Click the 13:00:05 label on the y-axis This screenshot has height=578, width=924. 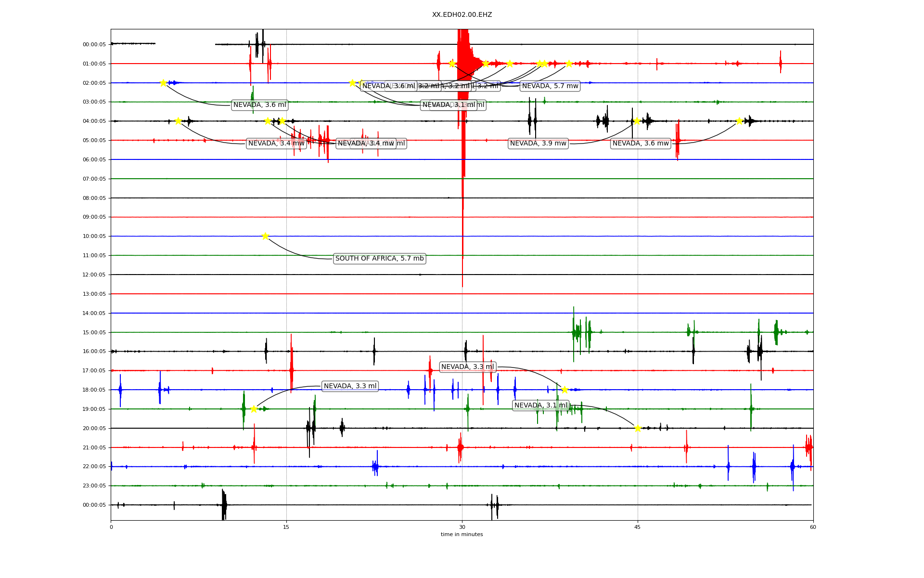[x=94, y=294]
